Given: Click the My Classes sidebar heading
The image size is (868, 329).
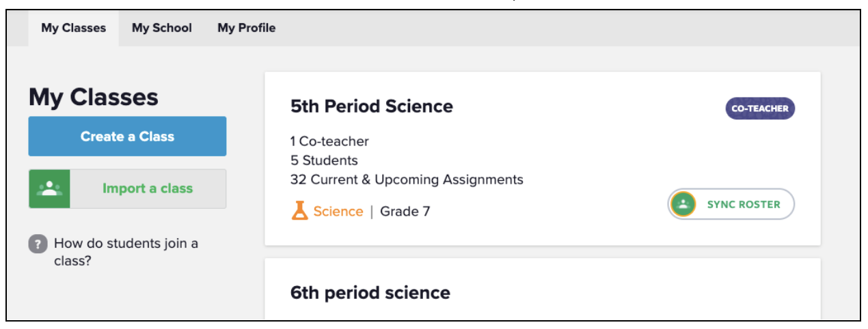Looking at the screenshot, I should [x=93, y=97].
